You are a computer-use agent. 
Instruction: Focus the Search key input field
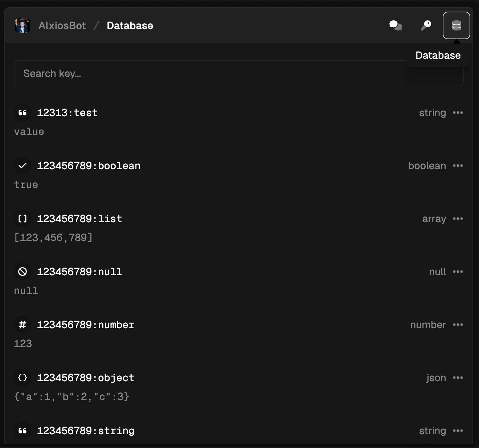[x=238, y=73]
